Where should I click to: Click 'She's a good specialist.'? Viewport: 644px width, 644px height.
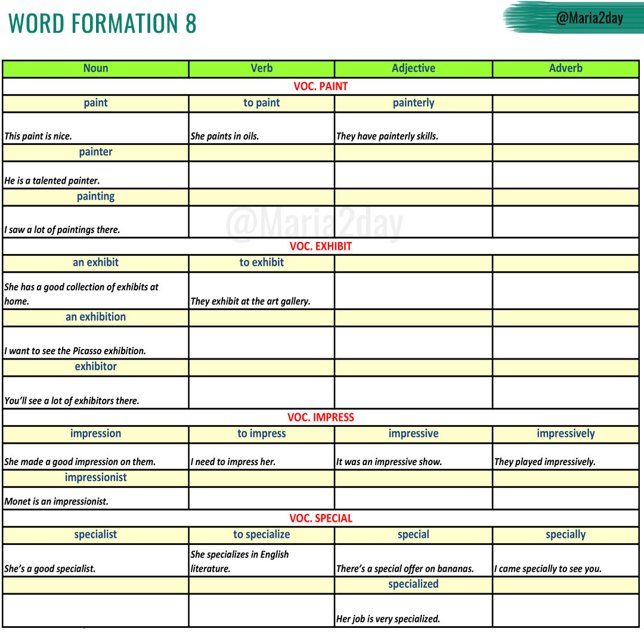pyautogui.click(x=49, y=569)
